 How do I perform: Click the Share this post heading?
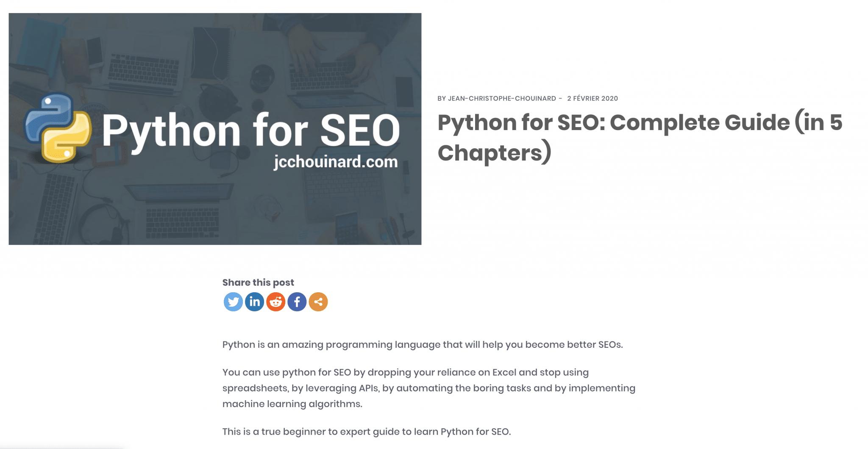pyautogui.click(x=258, y=283)
